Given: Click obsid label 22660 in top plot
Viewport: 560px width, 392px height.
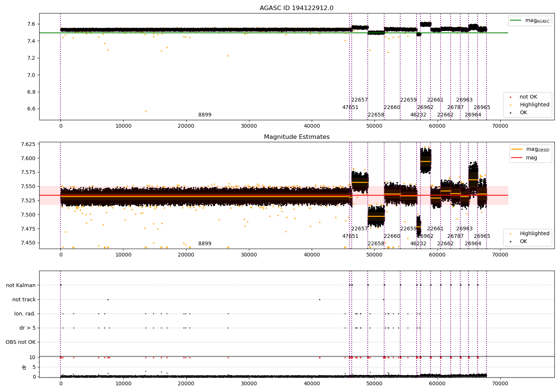Looking at the screenshot, I should (x=392, y=108).
